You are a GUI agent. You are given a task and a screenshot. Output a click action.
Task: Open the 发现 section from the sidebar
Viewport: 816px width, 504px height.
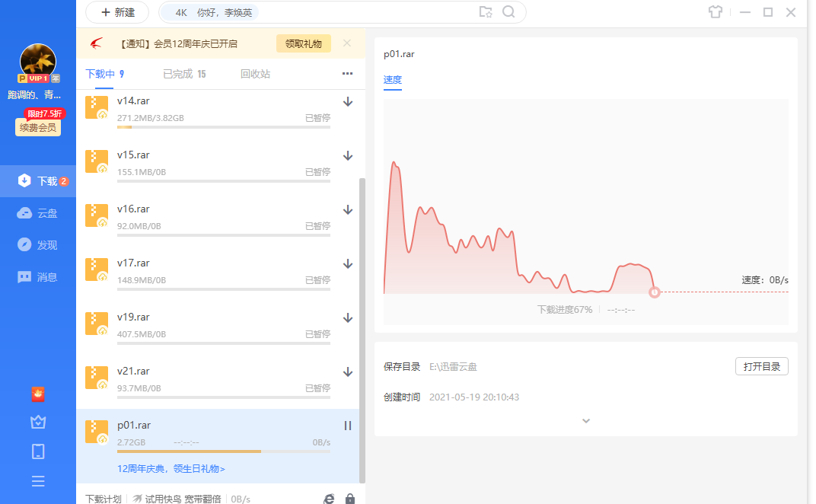pyautogui.click(x=37, y=244)
